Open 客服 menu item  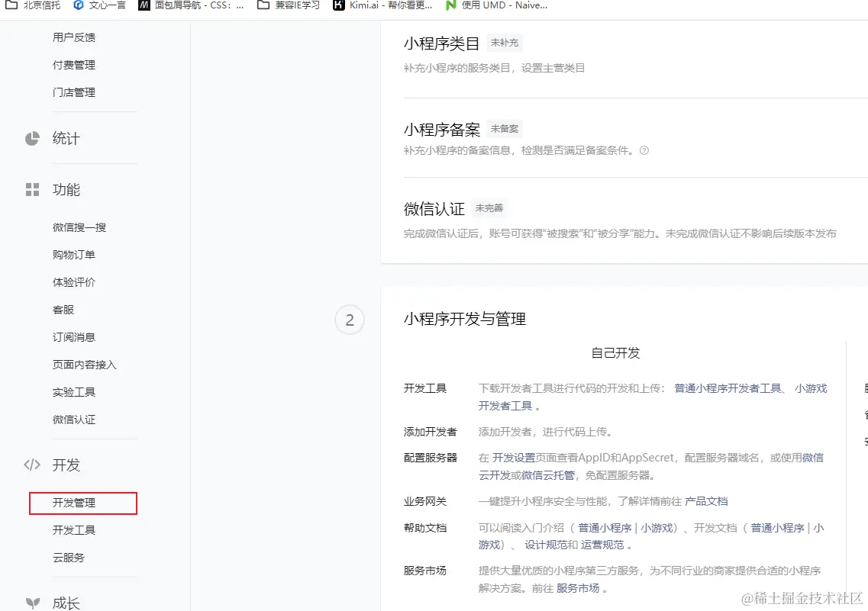pyautogui.click(x=63, y=310)
